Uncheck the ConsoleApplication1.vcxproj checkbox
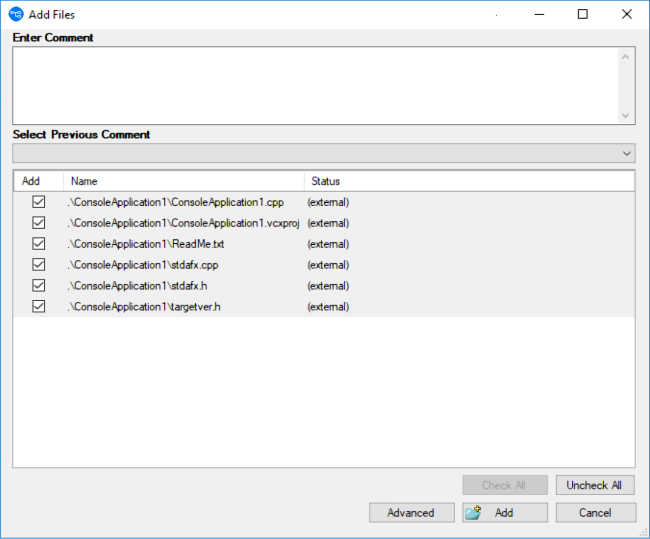The height and width of the screenshot is (539, 650). 39,223
